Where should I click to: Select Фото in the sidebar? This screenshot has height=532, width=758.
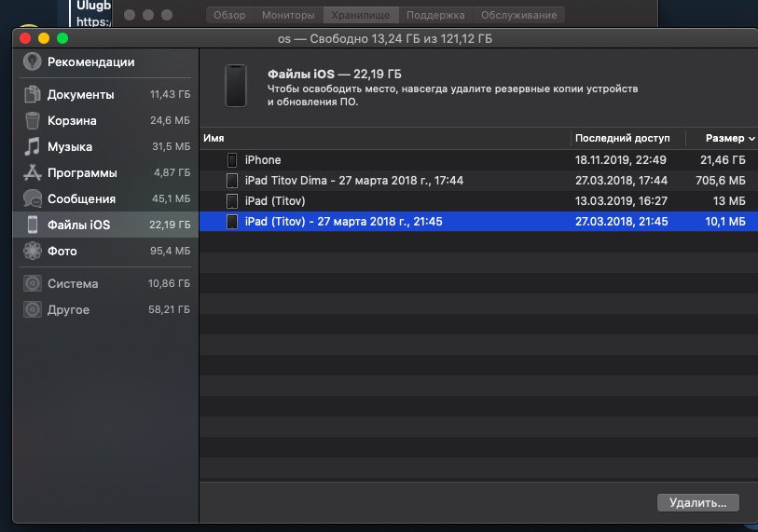pos(105,251)
